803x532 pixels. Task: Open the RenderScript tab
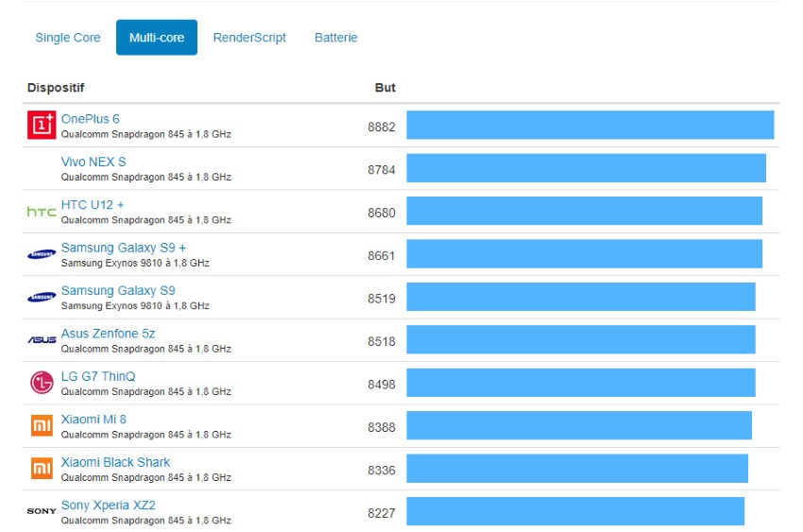click(249, 38)
